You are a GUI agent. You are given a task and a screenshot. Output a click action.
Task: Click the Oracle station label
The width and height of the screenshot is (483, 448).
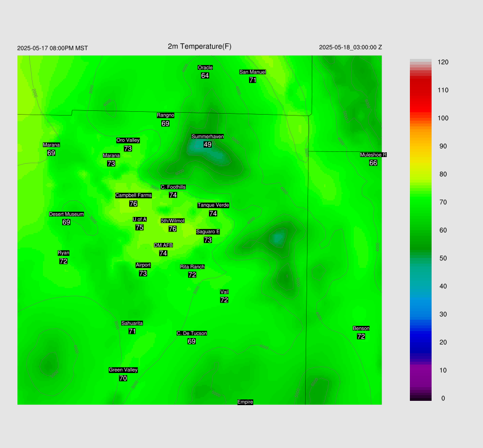click(205, 68)
